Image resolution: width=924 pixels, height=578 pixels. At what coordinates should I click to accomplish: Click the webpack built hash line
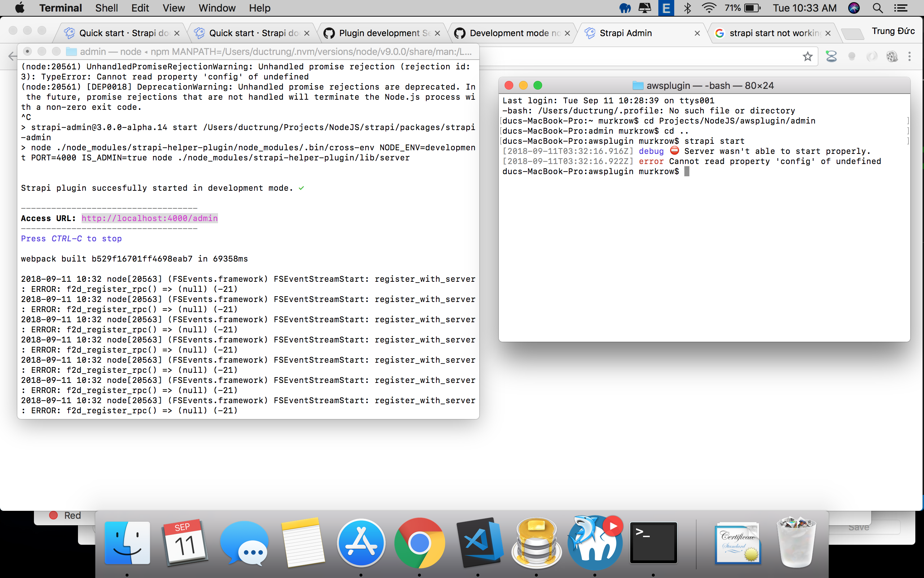(x=134, y=259)
